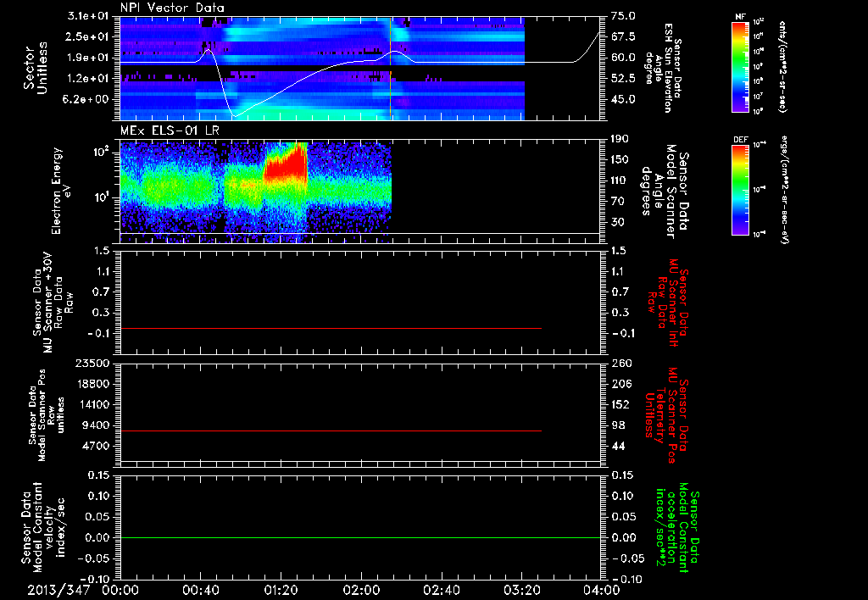Click the vertical orange line in NPI panel
868x600 pixels.
click(390, 68)
